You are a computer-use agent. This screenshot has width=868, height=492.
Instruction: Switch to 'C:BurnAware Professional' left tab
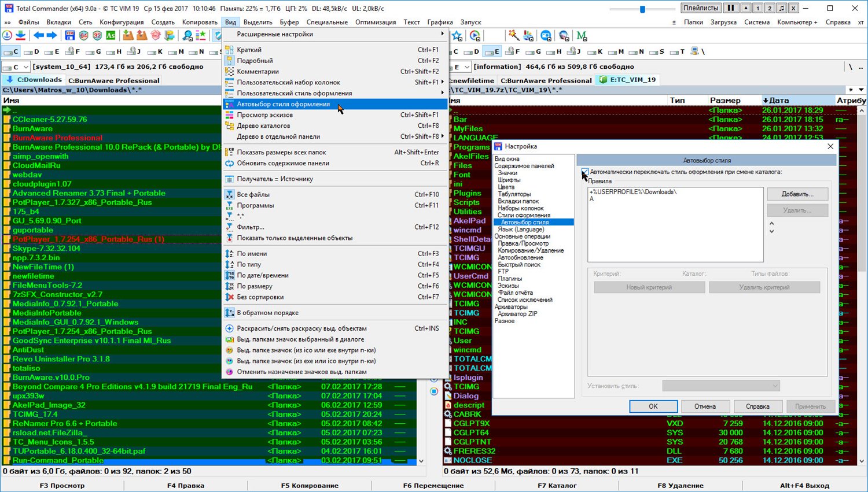pyautogui.click(x=113, y=80)
